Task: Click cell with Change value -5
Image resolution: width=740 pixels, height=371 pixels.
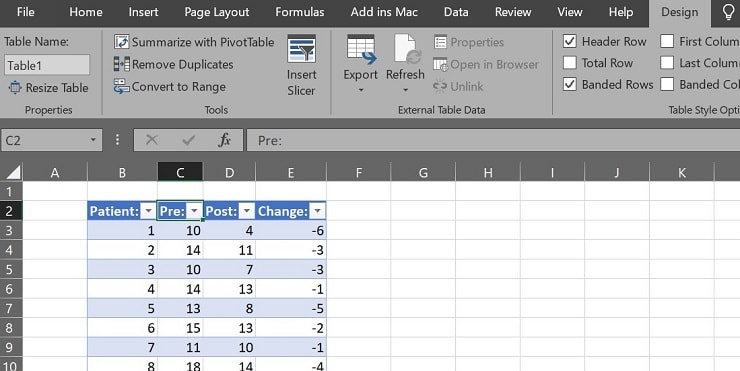Action: (291, 308)
